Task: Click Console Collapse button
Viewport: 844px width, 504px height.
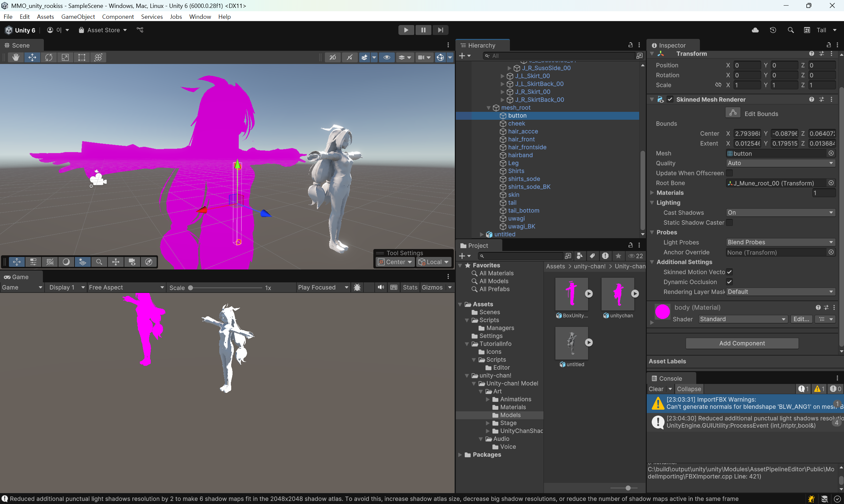Action: (x=689, y=389)
